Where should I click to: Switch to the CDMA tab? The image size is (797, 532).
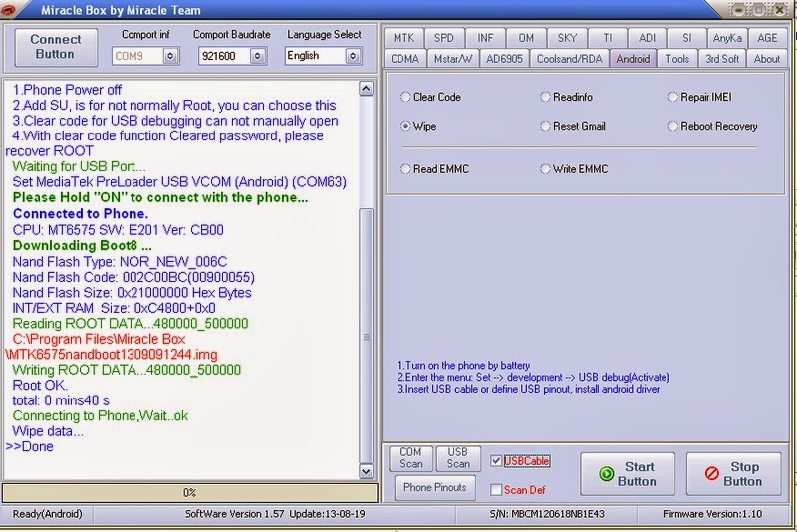[405, 59]
